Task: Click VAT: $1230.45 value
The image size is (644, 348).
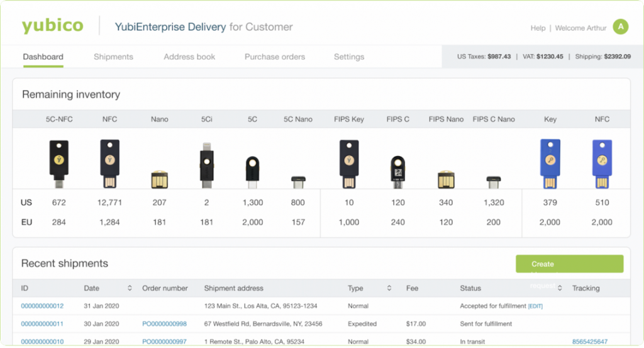Action: coord(543,57)
